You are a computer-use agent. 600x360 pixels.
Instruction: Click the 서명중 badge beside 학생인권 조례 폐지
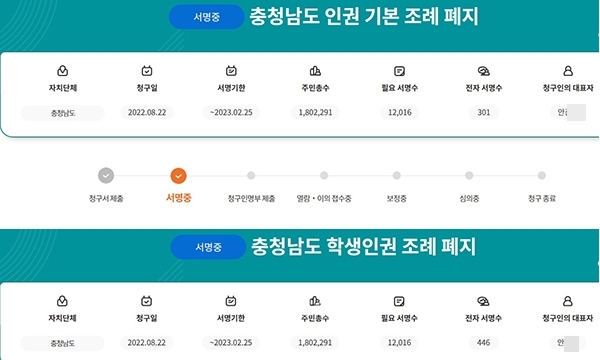point(208,247)
